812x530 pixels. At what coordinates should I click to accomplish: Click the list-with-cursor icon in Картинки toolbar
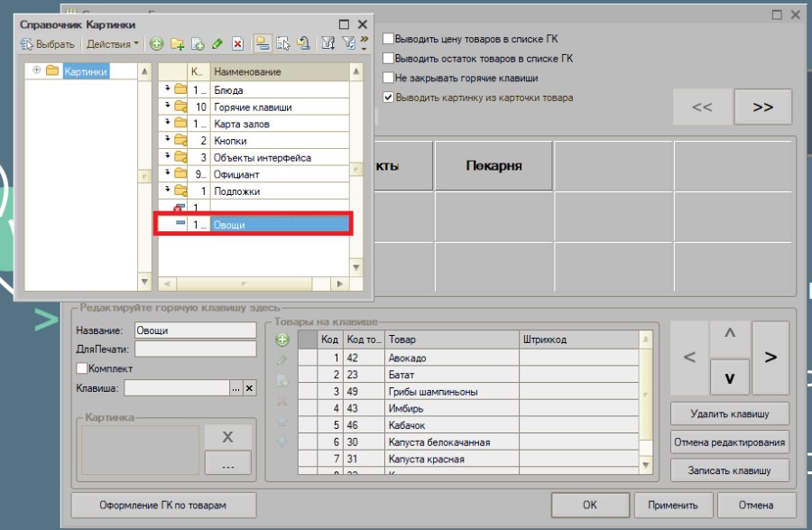pyautogui.click(x=282, y=44)
